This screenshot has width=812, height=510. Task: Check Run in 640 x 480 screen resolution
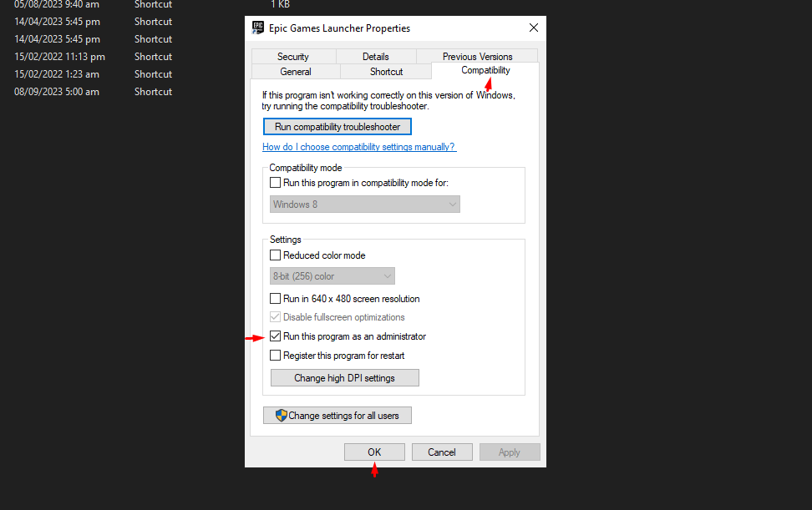click(x=276, y=299)
